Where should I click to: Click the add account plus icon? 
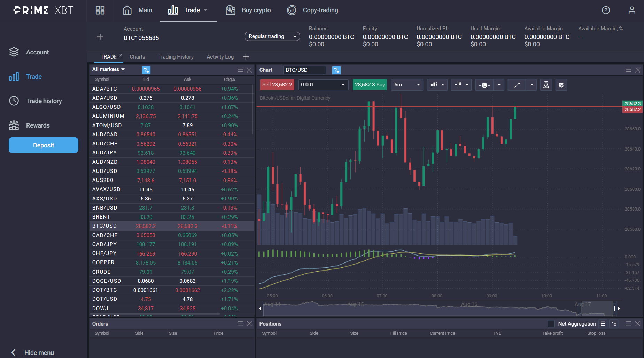point(100,37)
